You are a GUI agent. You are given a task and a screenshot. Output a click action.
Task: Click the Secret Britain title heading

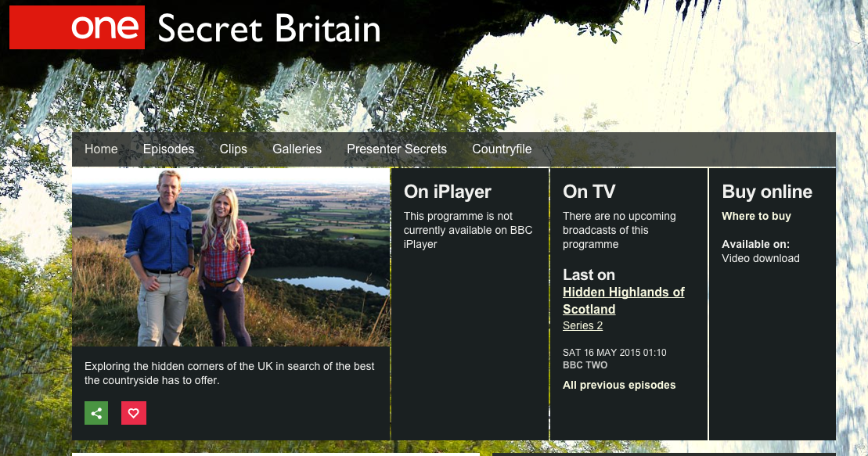(269, 28)
